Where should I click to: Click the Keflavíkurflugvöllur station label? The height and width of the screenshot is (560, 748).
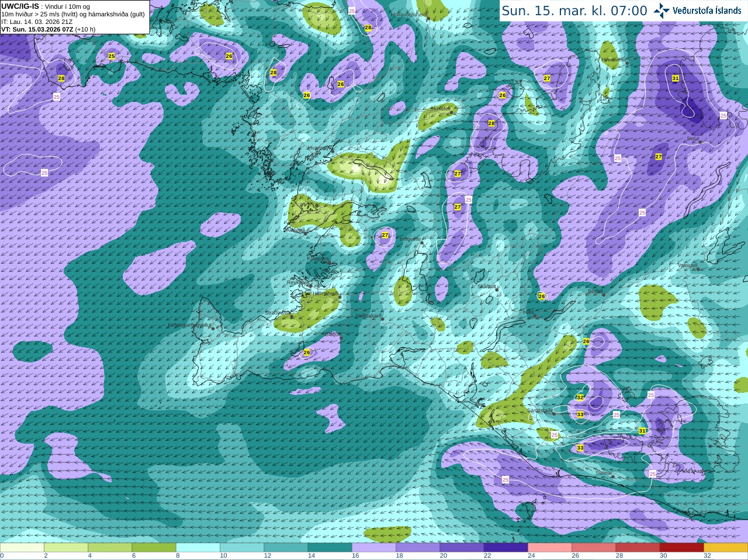189,324
